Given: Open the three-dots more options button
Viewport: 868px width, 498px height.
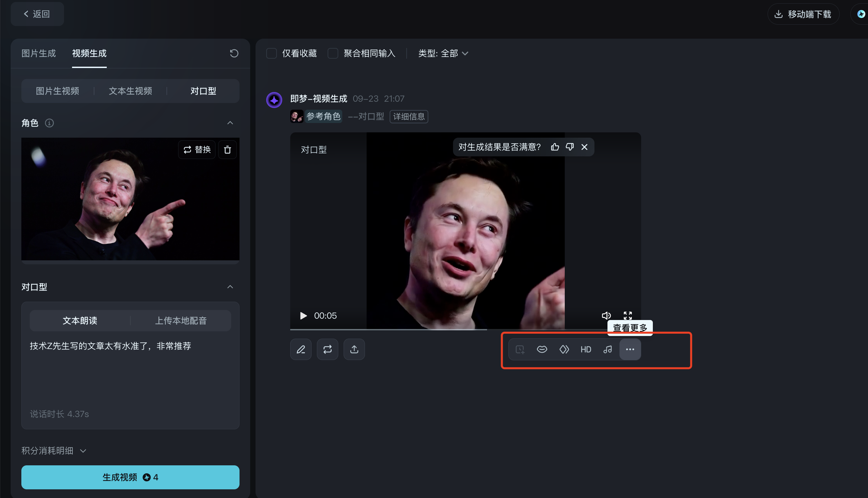Looking at the screenshot, I should (x=630, y=349).
